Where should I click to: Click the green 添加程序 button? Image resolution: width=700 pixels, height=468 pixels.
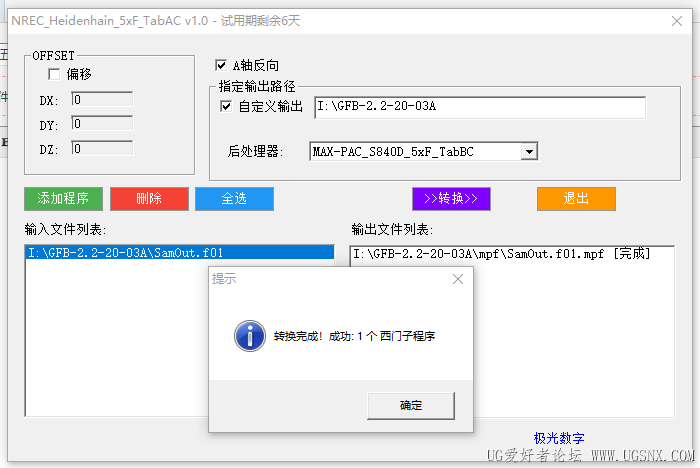pyautogui.click(x=63, y=199)
